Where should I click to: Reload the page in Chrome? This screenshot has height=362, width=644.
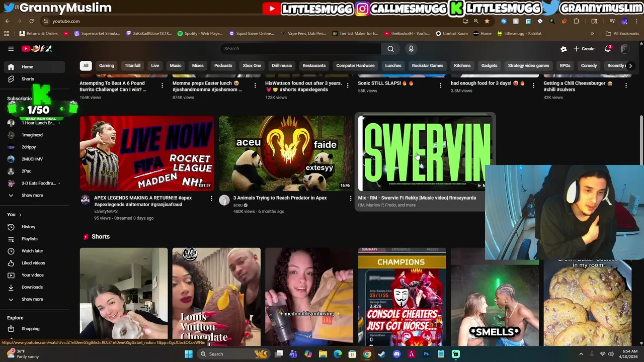(31, 21)
